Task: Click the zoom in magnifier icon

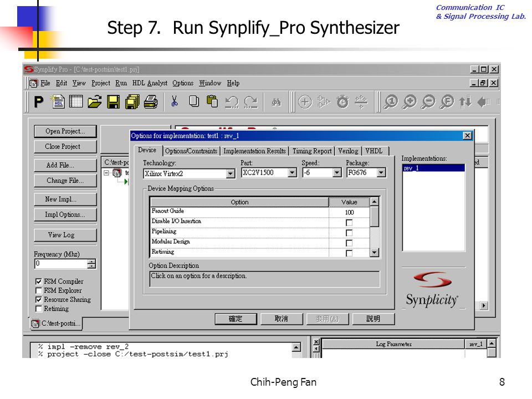Action: tap(409, 101)
